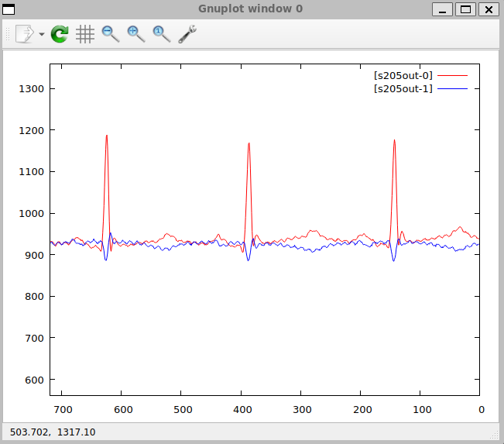Toggle the grid display

click(x=85, y=34)
